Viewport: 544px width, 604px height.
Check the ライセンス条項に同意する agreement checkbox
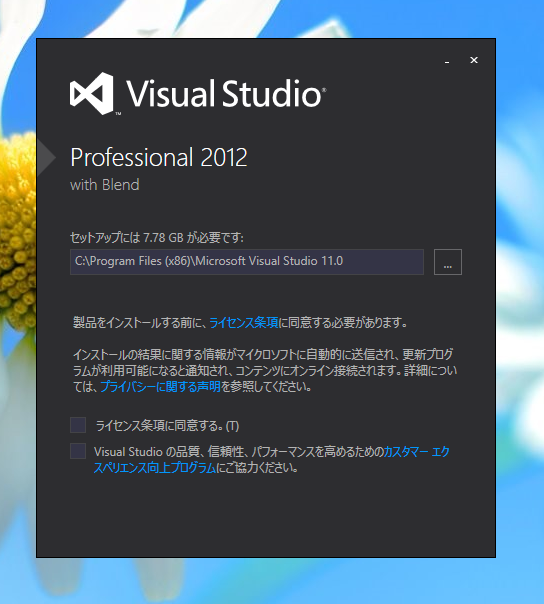pos(78,425)
